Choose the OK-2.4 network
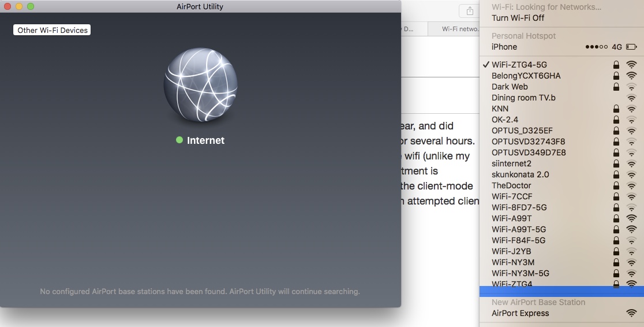The image size is (644, 327). point(562,120)
